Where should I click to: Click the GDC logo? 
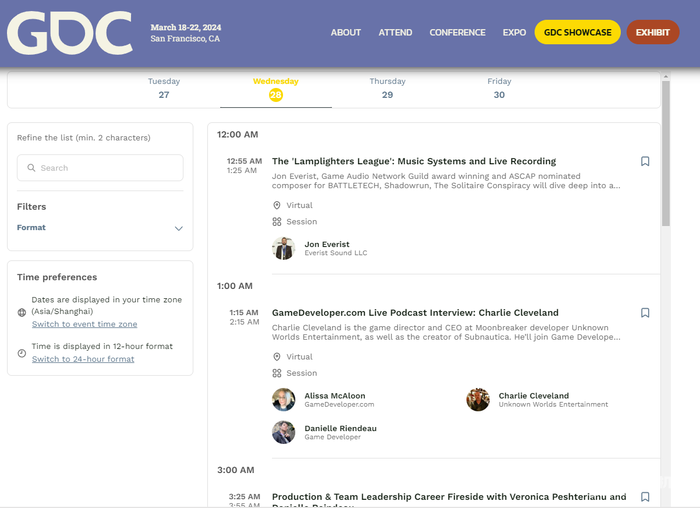tap(70, 33)
